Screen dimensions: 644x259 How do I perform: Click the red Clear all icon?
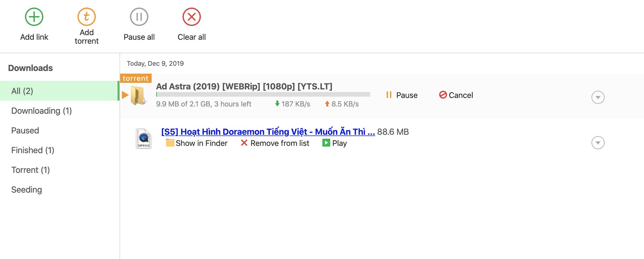click(192, 17)
